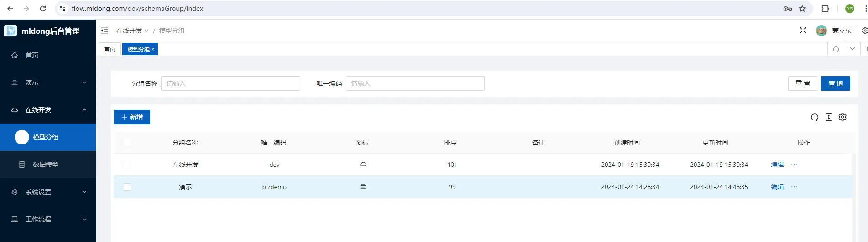The image size is (868, 242).
Task: Open the tab bar dropdown chevron
Action: 852,49
